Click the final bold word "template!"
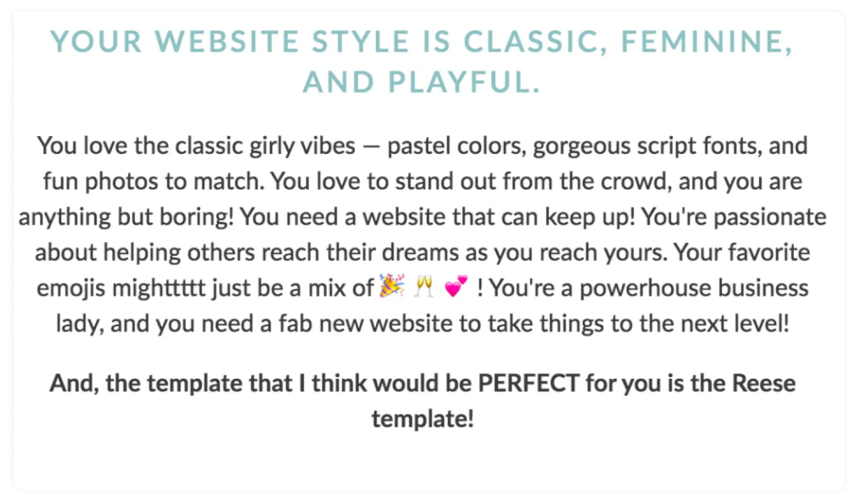The height and width of the screenshot is (504, 858). (x=423, y=419)
